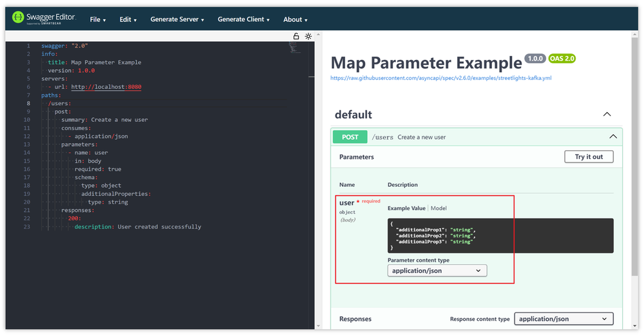Switch editor theme with the sun icon

coord(308,37)
